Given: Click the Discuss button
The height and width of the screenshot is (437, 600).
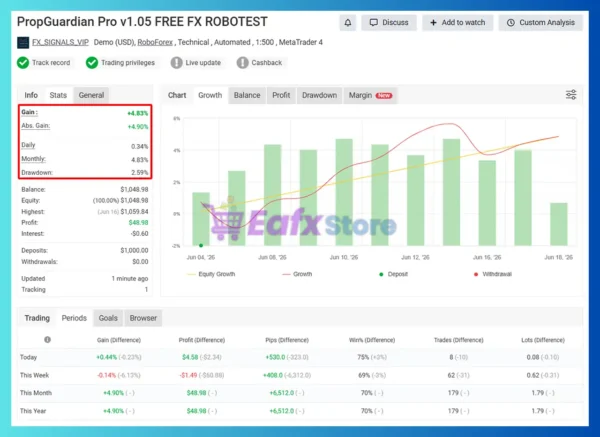Looking at the screenshot, I should pos(389,23).
